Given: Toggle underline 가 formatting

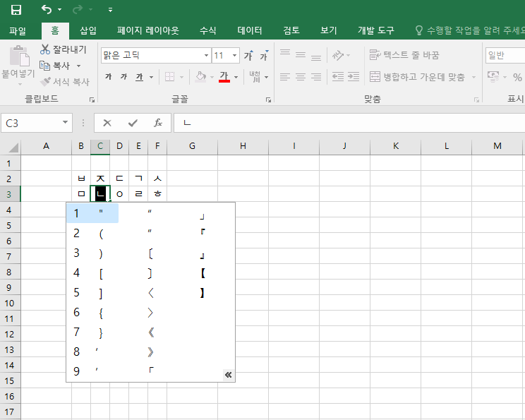Looking at the screenshot, I should coord(139,77).
